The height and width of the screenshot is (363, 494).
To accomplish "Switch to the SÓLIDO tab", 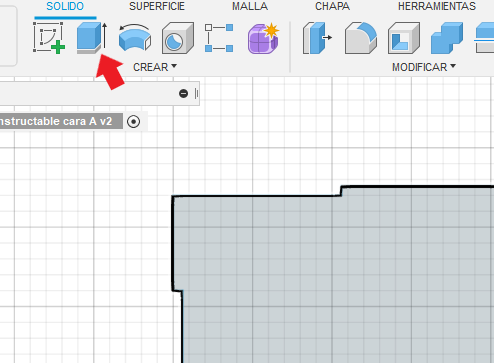I will pos(65,6).
